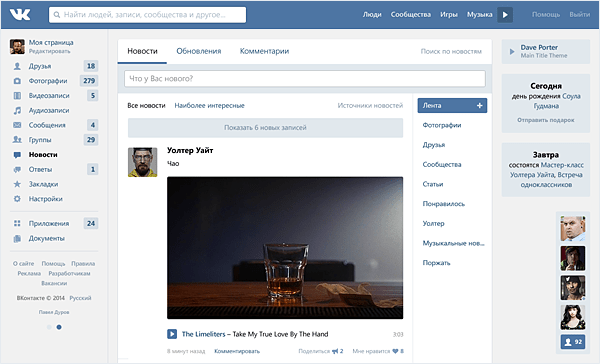
Task: Click the Разработчикам footer link
Action: point(69,274)
